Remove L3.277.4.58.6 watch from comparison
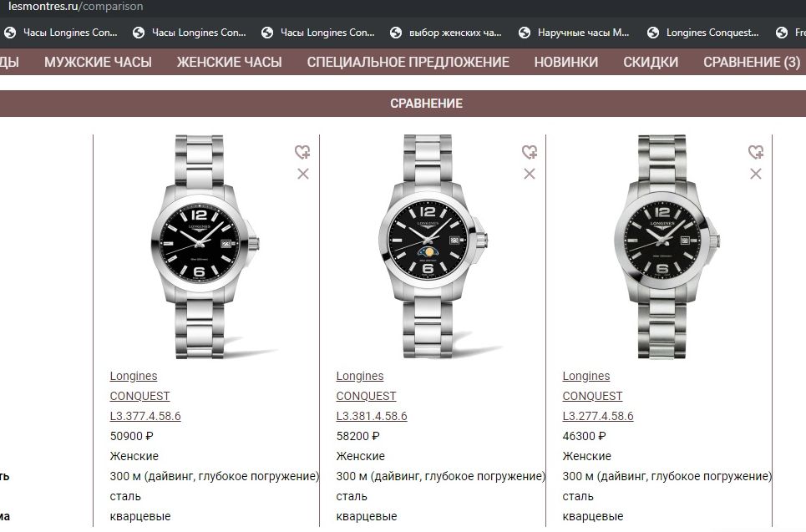The width and height of the screenshot is (806, 532). click(x=756, y=174)
